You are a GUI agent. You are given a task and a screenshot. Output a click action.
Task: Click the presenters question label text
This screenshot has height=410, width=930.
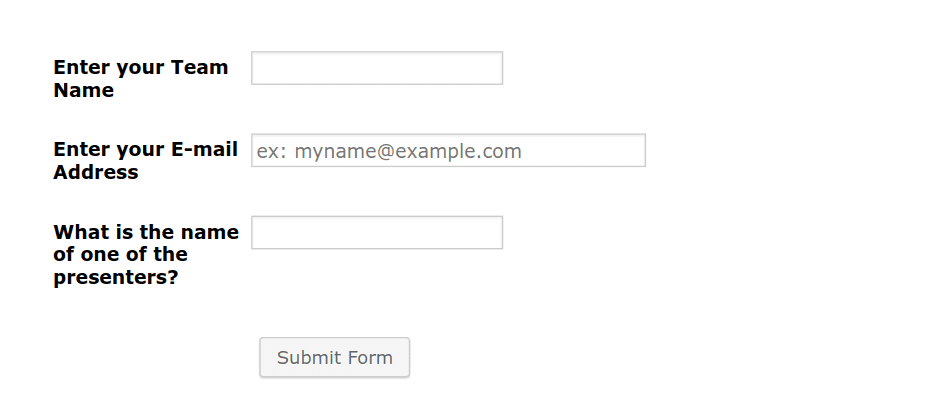(146, 254)
